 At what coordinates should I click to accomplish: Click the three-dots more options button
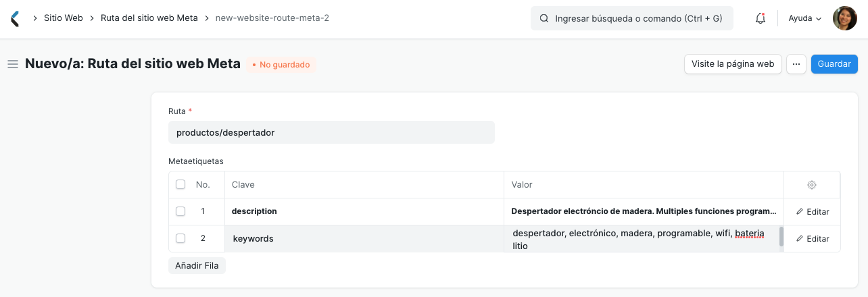796,64
